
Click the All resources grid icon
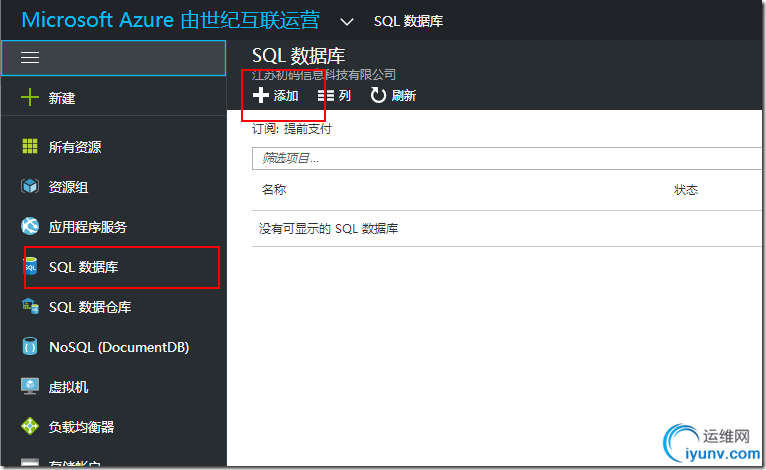pyautogui.click(x=30, y=146)
